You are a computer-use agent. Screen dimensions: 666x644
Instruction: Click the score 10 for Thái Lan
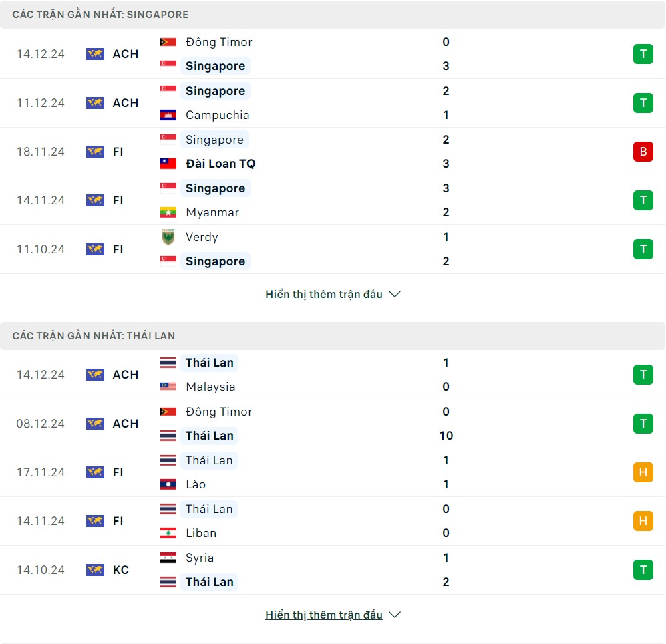click(x=446, y=436)
